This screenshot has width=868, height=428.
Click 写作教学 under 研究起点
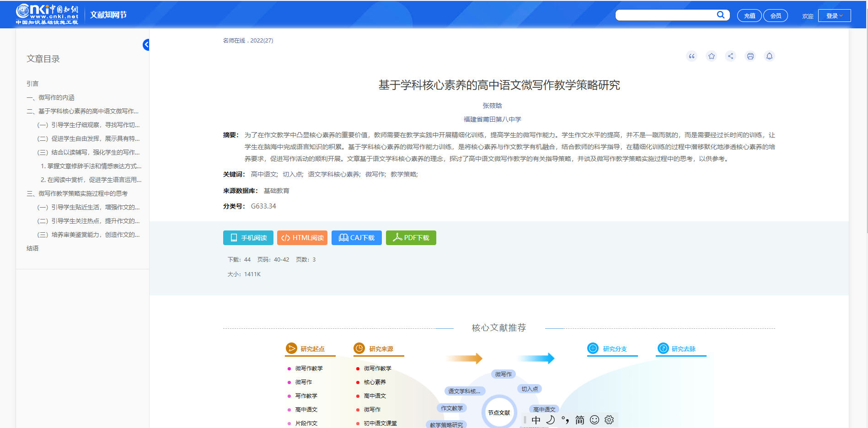point(306,396)
